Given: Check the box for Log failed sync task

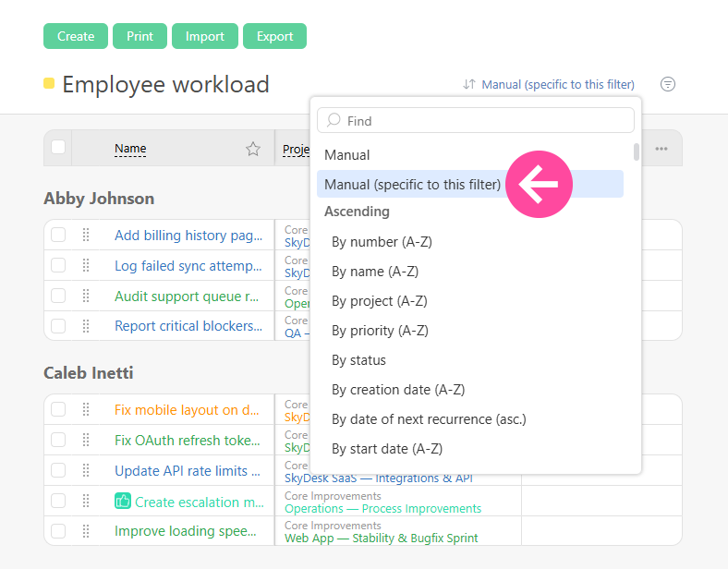Looking at the screenshot, I should click(58, 266).
